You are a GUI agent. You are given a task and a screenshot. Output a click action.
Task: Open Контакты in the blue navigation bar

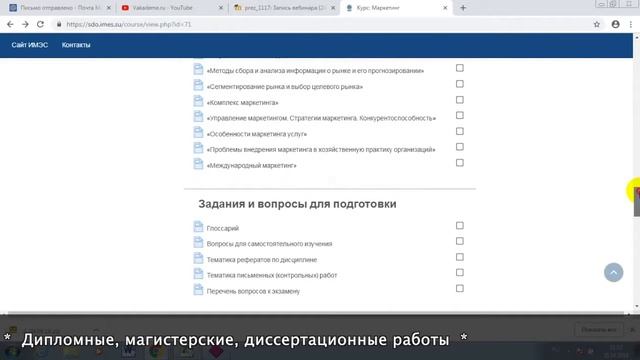coord(76,45)
